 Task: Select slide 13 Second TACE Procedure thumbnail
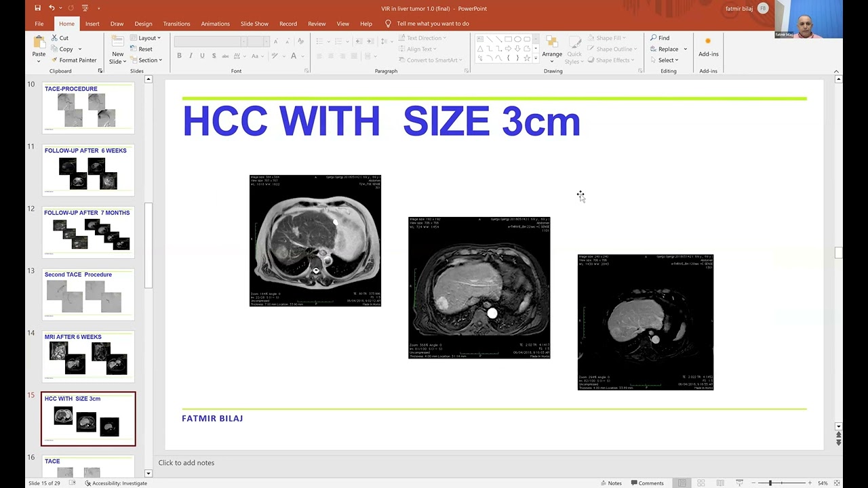tap(88, 294)
